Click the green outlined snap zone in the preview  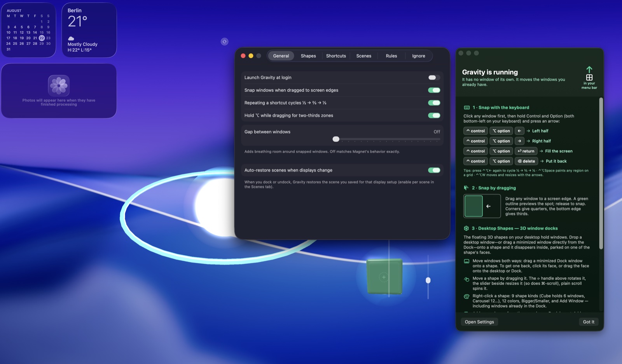pos(473,206)
